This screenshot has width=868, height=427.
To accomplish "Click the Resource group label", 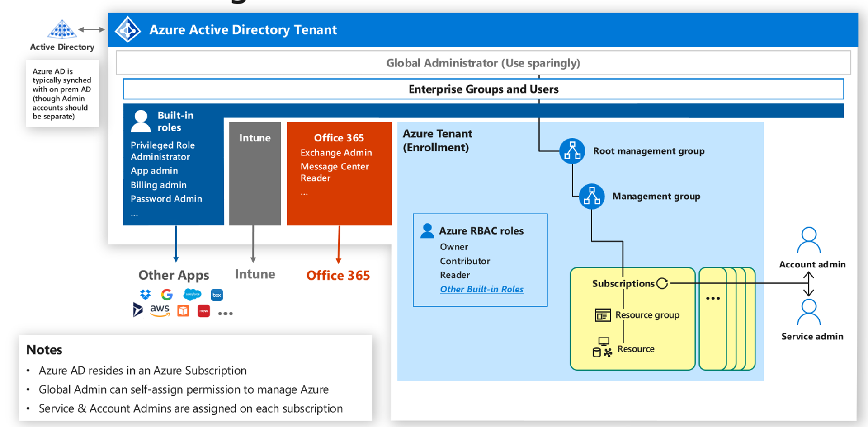I will pos(647,315).
